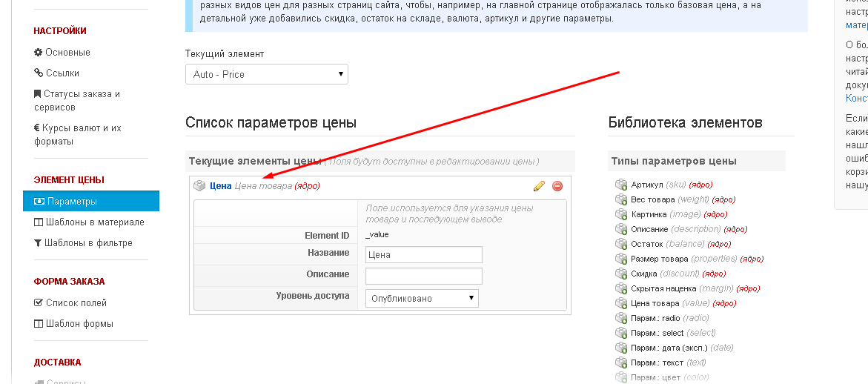Image resolution: width=868 pixels, height=384 pixels.
Task: Add the Скидка (discount) element icon
Action: tap(621, 274)
